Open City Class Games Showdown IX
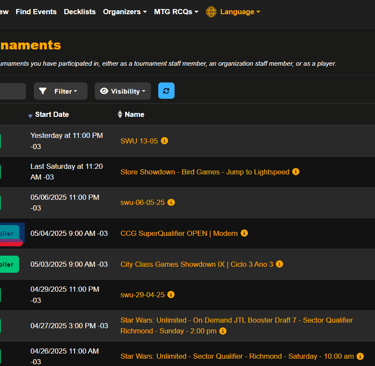 pos(197,264)
